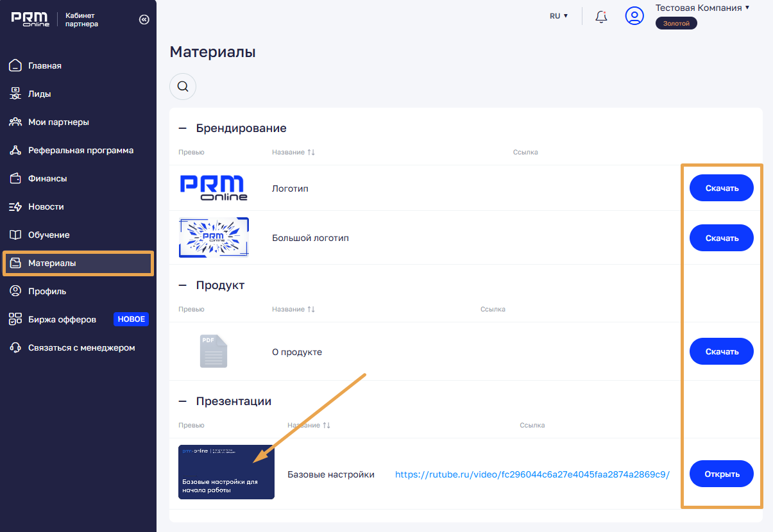Open the Биржа офферов menu item
The image size is (773, 532).
coord(62,319)
